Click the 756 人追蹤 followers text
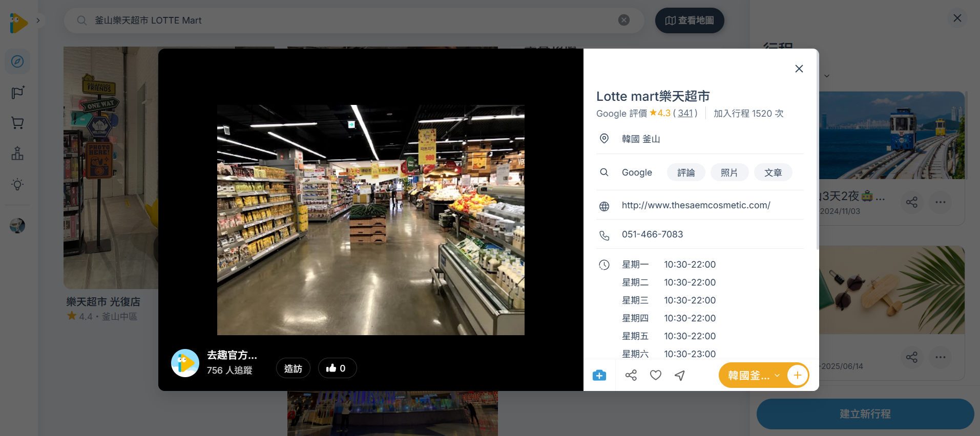Image resolution: width=980 pixels, height=436 pixels. click(230, 370)
